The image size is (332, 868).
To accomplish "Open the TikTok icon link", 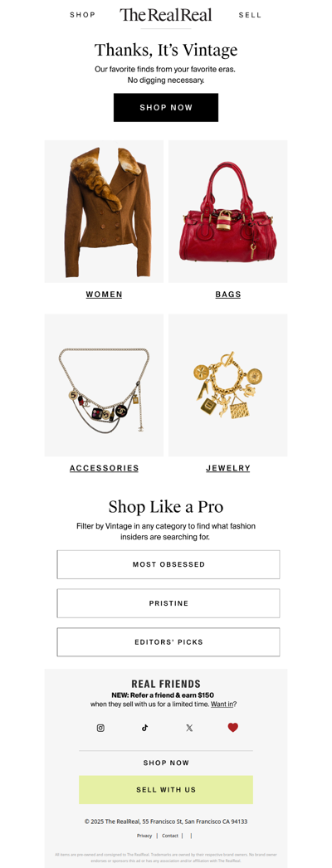I will pyautogui.click(x=145, y=728).
